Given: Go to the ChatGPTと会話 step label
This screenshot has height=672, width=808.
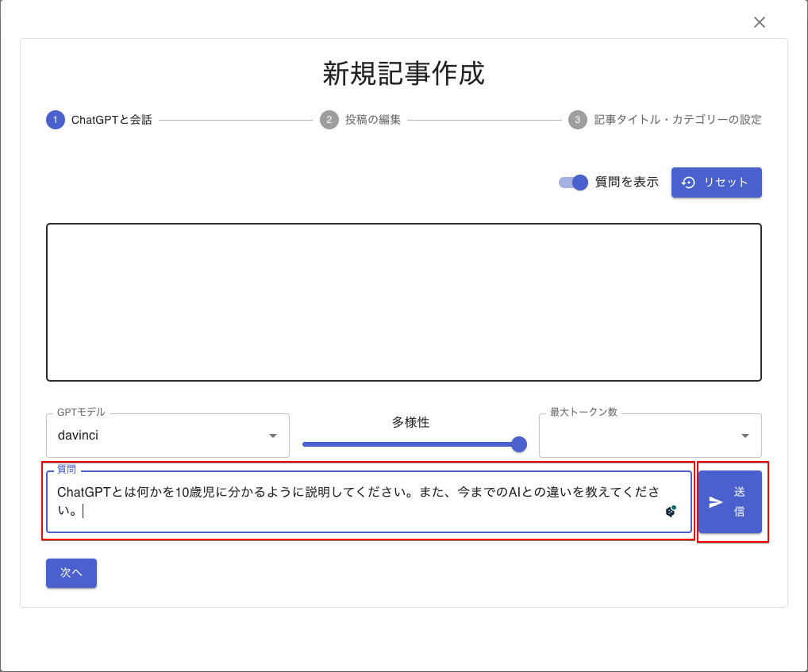Looking at the screenshot, I should tap(112, 120).
